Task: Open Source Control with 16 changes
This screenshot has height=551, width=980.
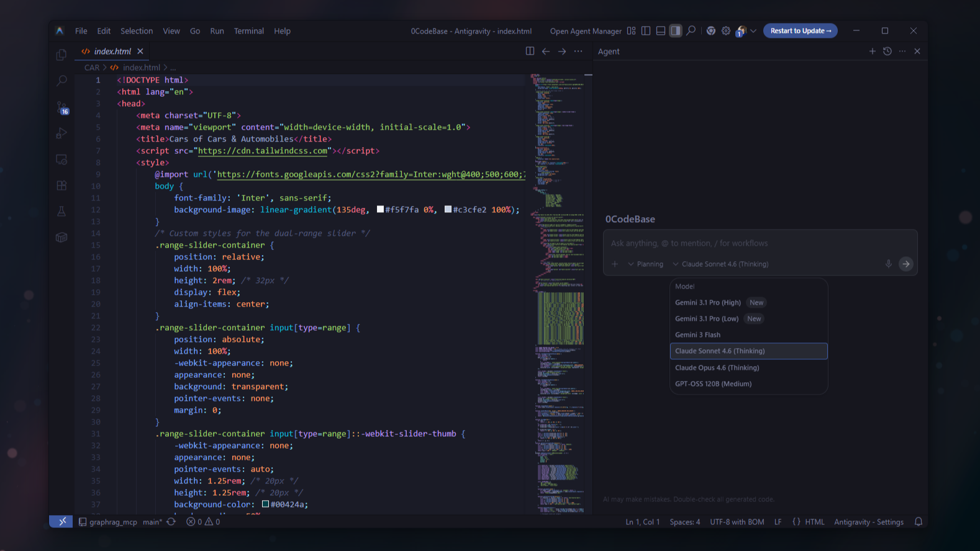Action: (61, 107)
